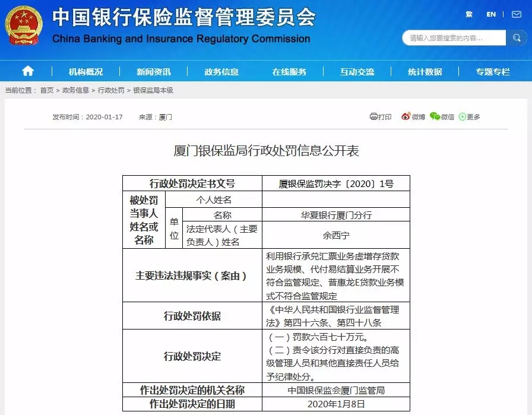Viewport: 532px width, 415px height.
Task: Switch to traditional Chinese 繁
Action: [469, 14]
